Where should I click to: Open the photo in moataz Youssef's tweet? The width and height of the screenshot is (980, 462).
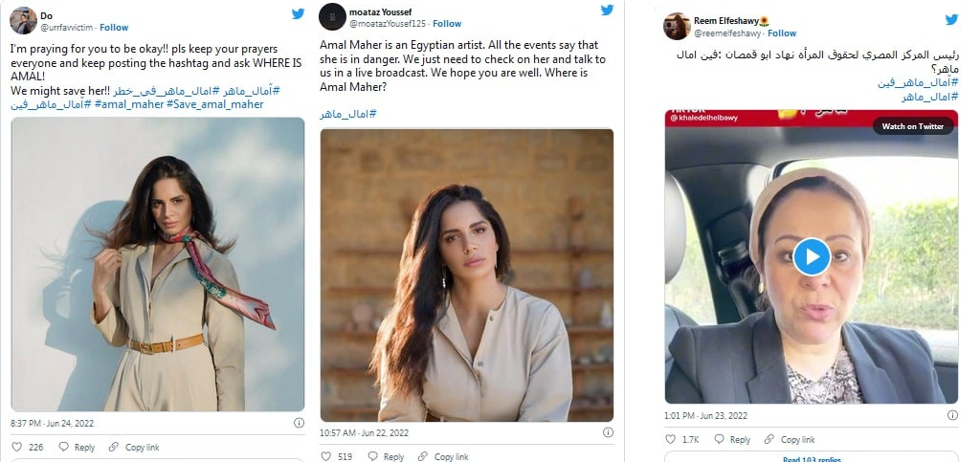467,275
